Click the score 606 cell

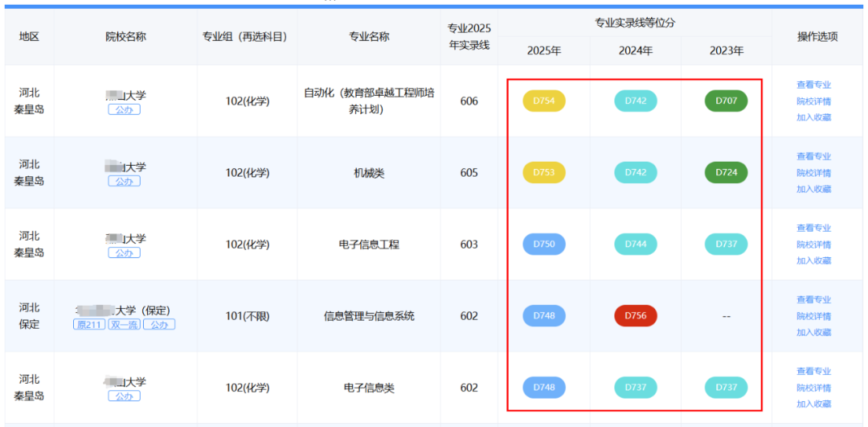[x=469, y=101]
